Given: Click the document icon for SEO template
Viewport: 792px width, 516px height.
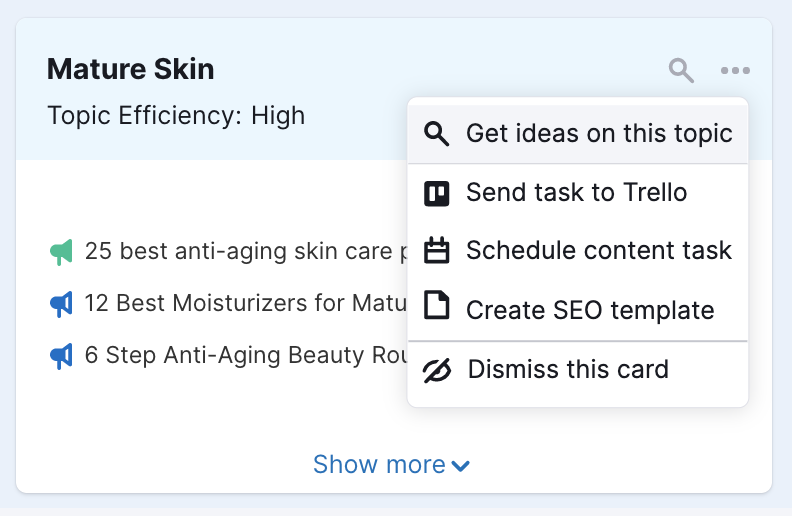Looking at the screenshot, I should [436, 305].
